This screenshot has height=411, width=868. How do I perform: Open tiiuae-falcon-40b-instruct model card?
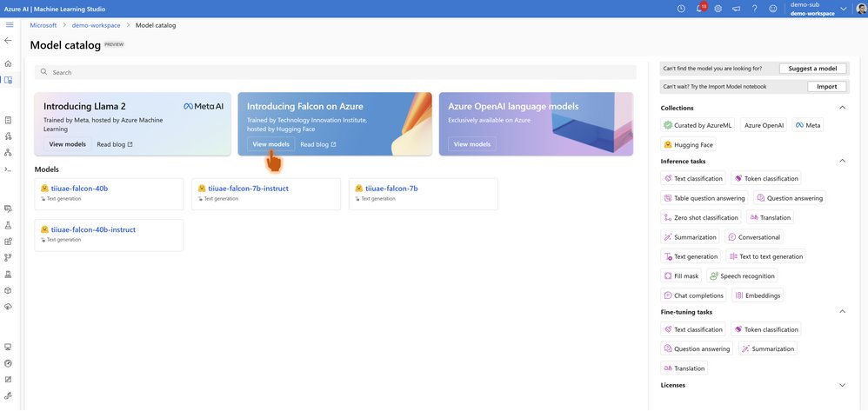[x=109, y=235]
